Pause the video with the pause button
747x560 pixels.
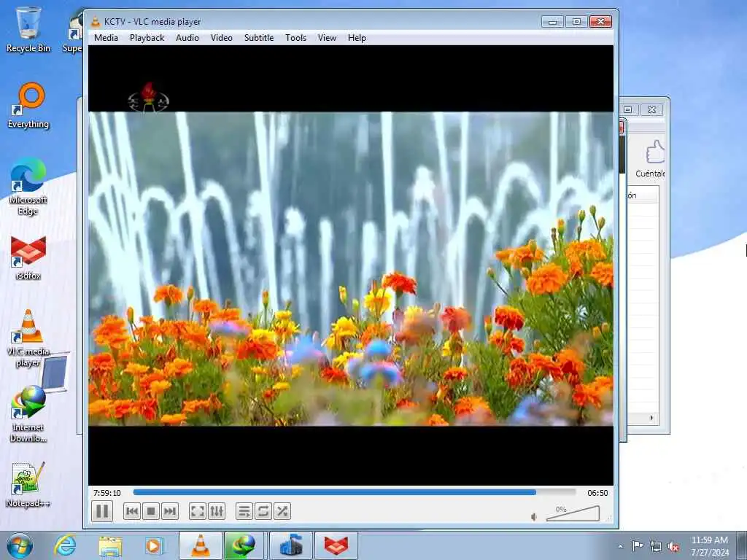pos(102,511)
